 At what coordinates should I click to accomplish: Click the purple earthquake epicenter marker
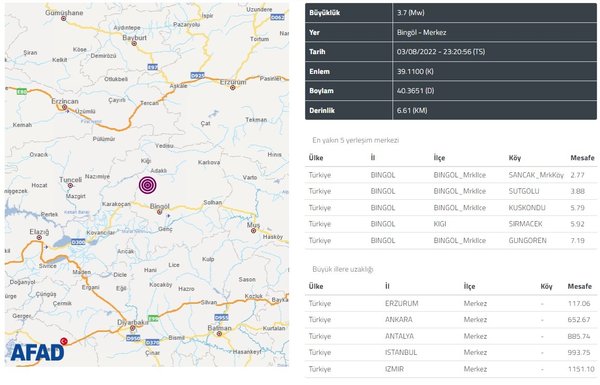[x=148, y=185]
